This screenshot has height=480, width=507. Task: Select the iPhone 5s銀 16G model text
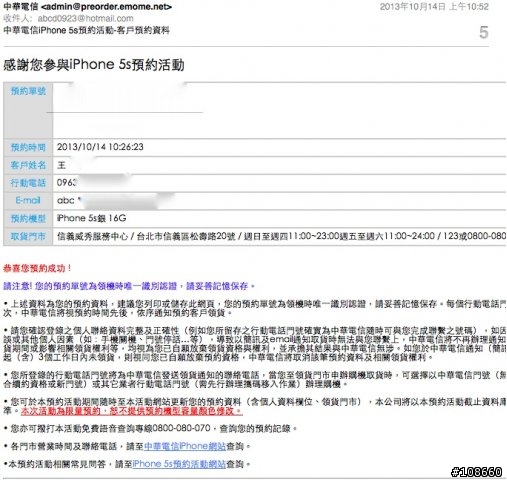click(91, 218)
